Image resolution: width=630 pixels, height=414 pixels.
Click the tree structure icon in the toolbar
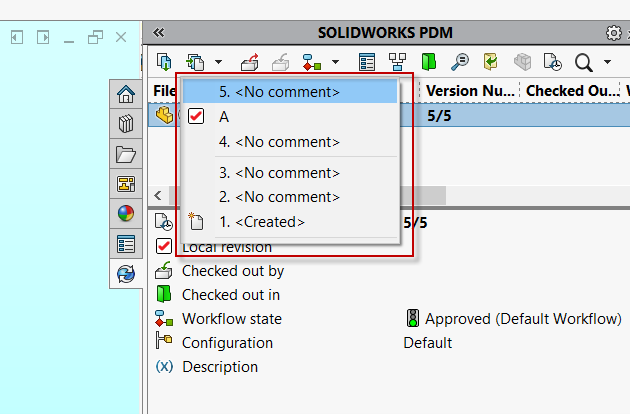[397, 62]
